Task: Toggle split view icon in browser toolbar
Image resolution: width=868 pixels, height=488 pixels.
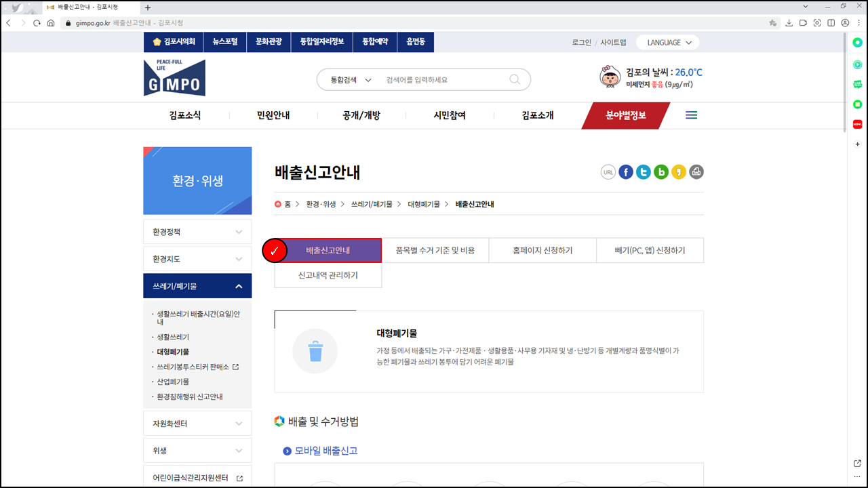Action: 831,23
